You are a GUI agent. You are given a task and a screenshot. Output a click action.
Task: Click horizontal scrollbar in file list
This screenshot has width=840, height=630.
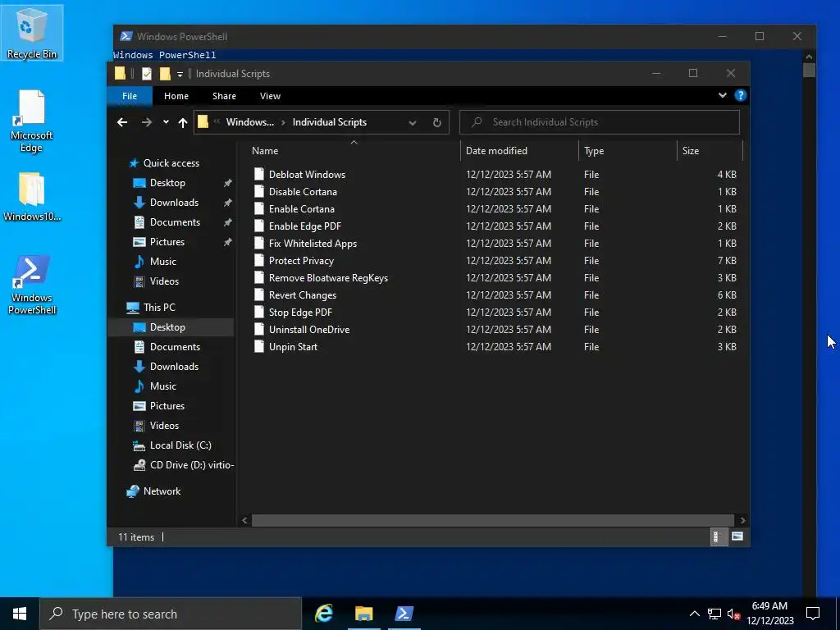tap(492, 520)
